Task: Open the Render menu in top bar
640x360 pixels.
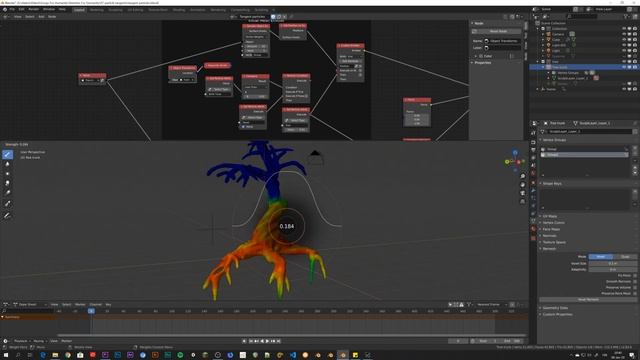Action: pyautogui.click(x=33, y=9)
